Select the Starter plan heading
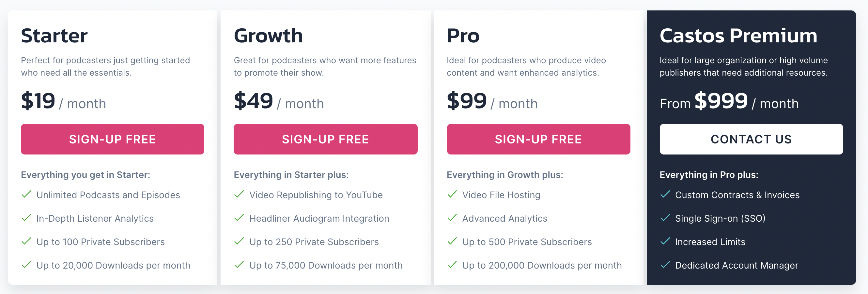Screen dimensions: 868x294 [x=54, y=35]
